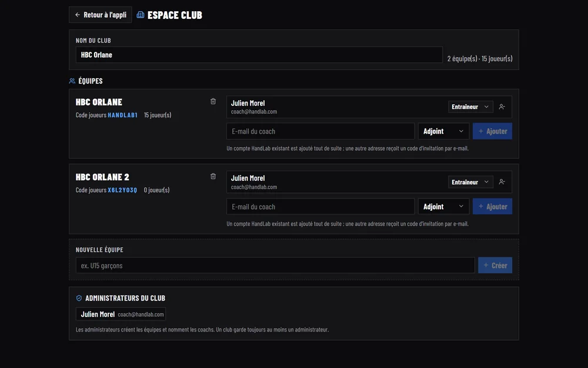
Task: Open Entraîneur role dropdown for HBC ORLANE
Action: (470, 107)
